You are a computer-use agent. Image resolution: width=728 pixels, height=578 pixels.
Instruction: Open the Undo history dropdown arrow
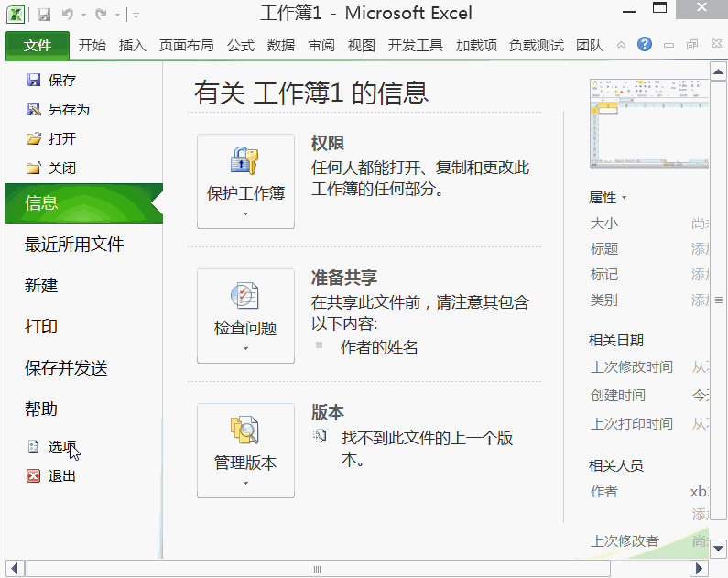click(x=83, y=16)
